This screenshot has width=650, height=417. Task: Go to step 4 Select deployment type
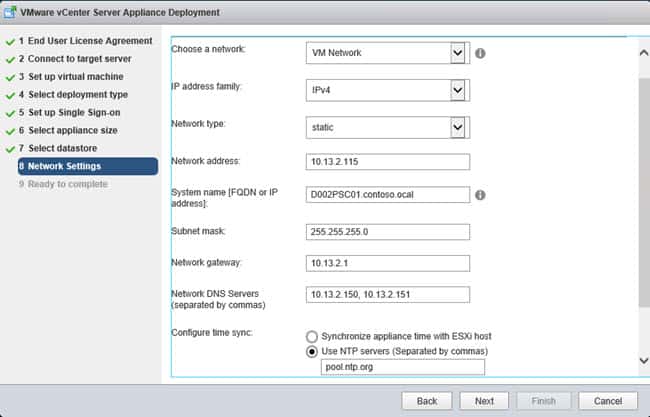click(73, 95)
